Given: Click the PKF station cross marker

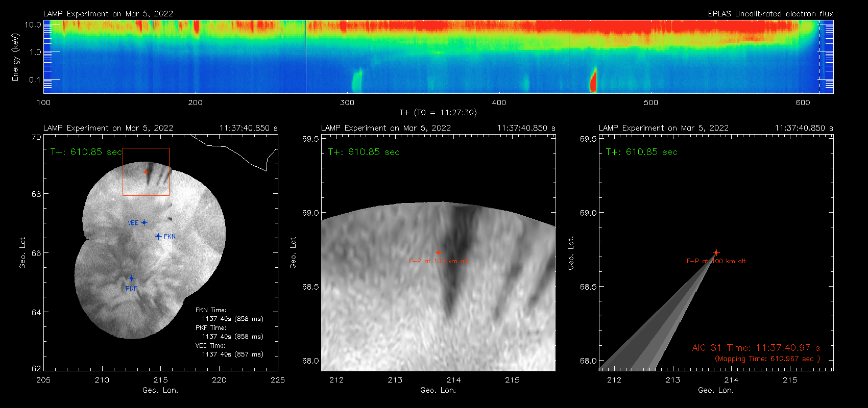Looking at the screenshot, I should [131, 278].
